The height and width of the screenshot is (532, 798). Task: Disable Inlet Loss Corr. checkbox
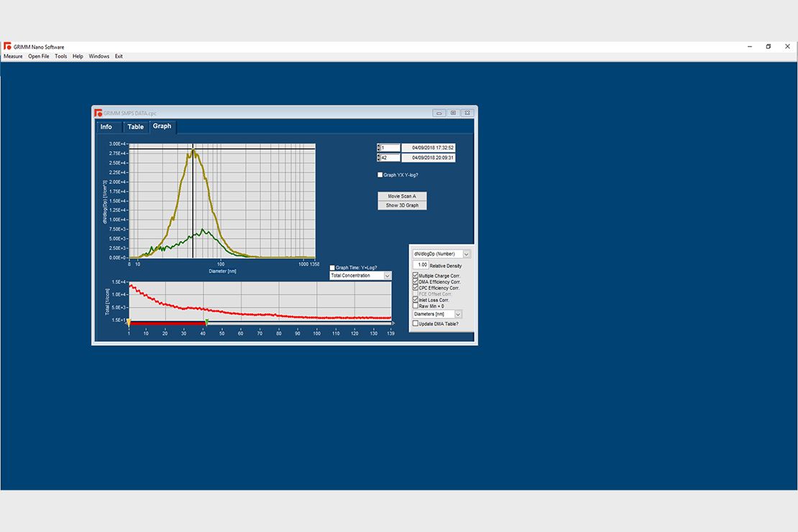(416, 300)
